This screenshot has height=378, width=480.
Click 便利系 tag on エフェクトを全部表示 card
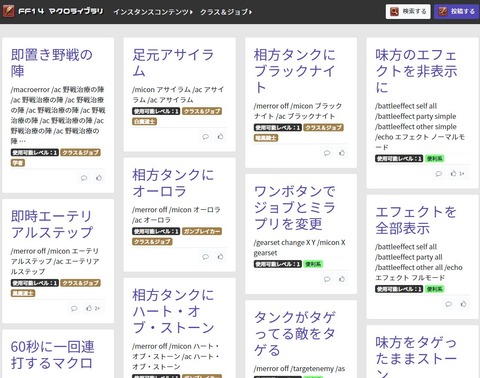point(435,289)
